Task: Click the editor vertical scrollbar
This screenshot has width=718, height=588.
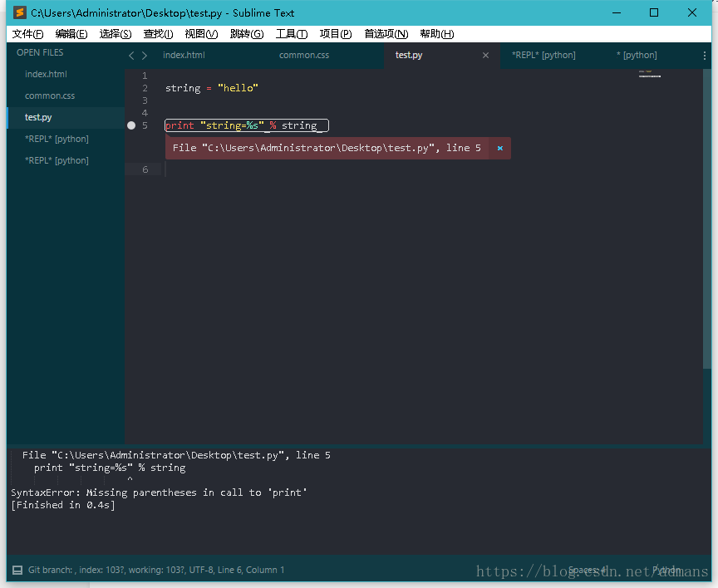Action: (x=707, y=218)
